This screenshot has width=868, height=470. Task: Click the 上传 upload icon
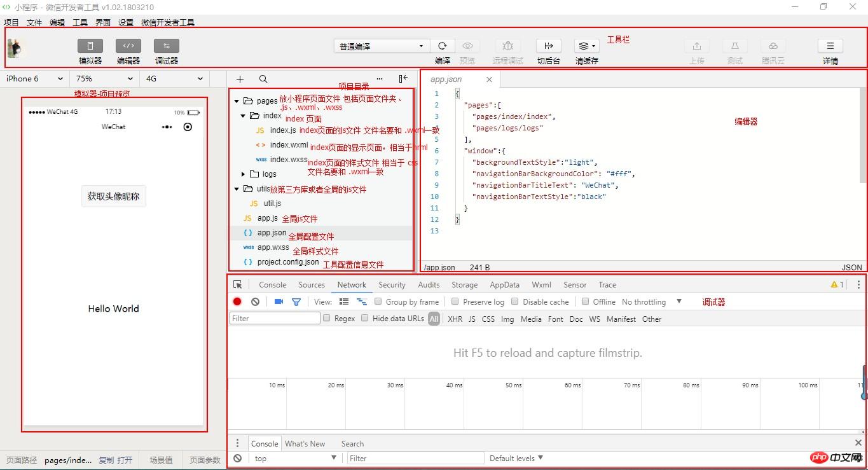(697, 46)
